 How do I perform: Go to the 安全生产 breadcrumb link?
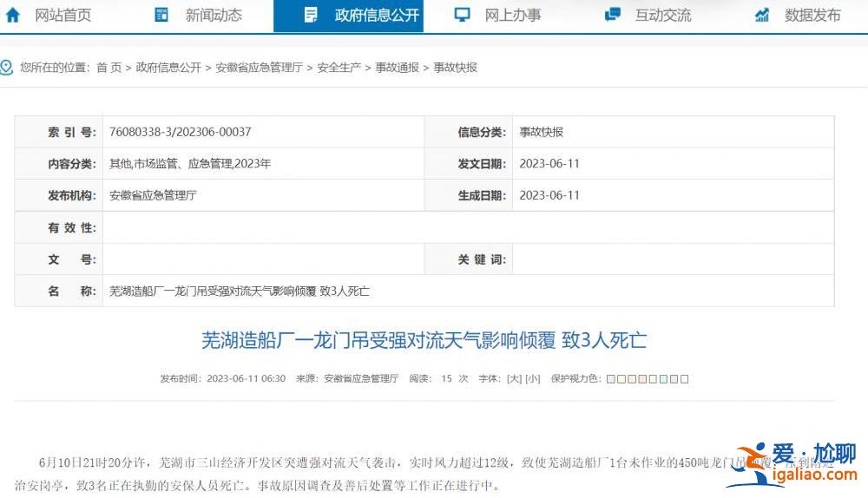339,68
